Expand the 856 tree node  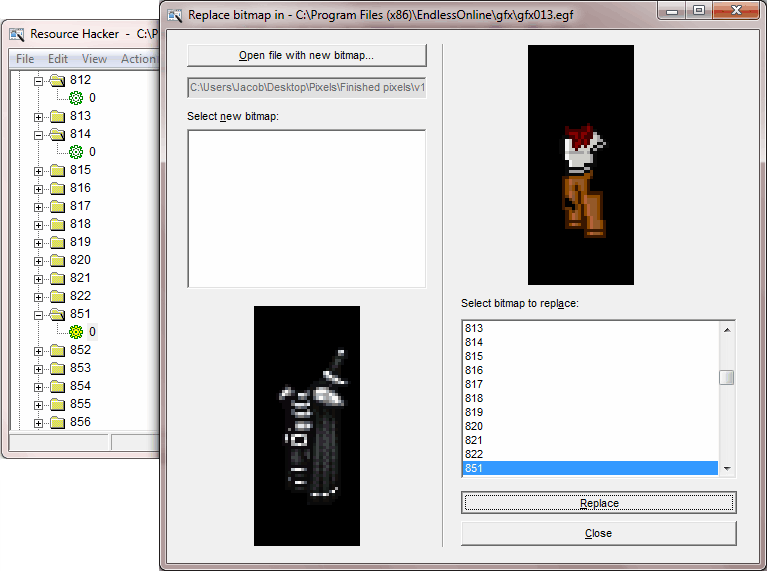coord(38,424)
